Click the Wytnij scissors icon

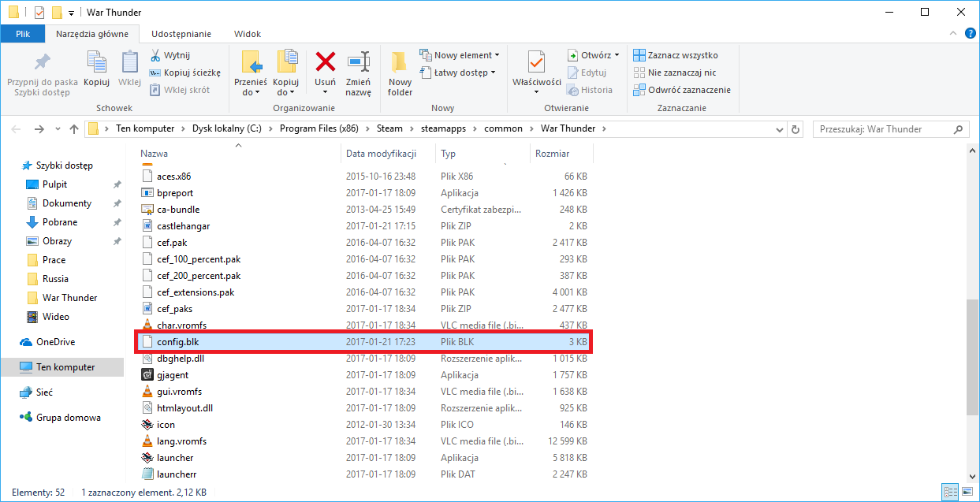coord(155,55)
